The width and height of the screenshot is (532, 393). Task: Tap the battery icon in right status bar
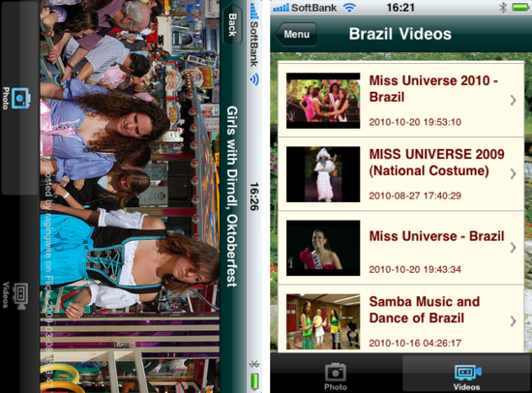pos(520,8)
